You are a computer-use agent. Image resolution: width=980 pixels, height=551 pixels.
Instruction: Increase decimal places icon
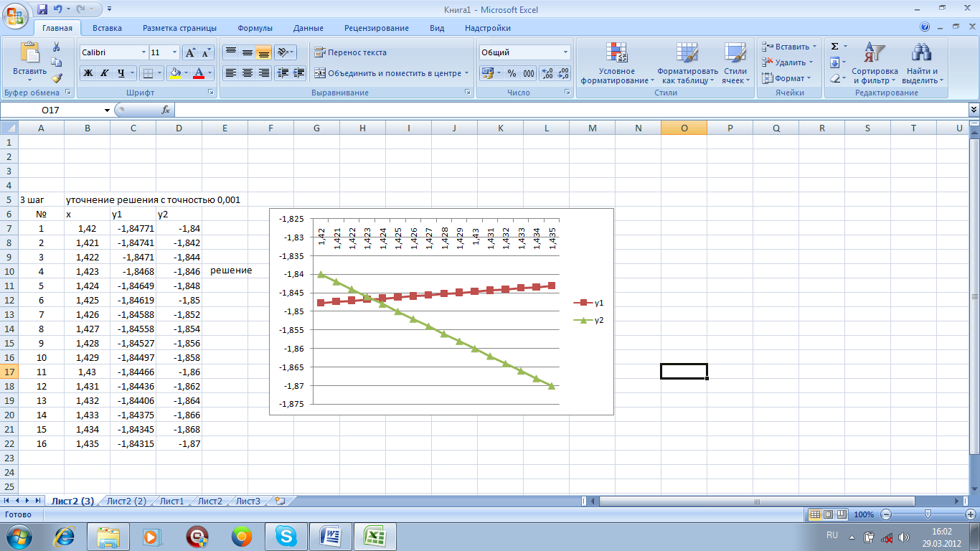coord(547,73)
